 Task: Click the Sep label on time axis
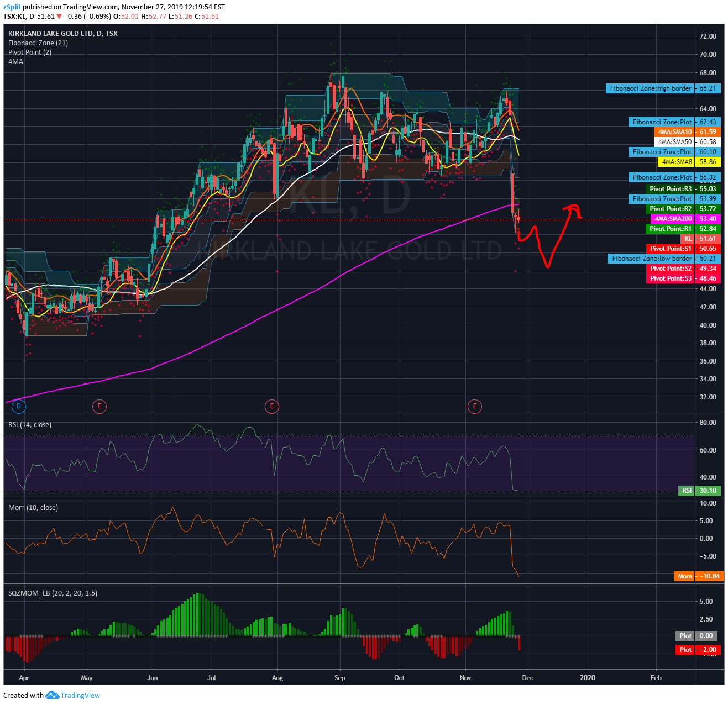339,678
